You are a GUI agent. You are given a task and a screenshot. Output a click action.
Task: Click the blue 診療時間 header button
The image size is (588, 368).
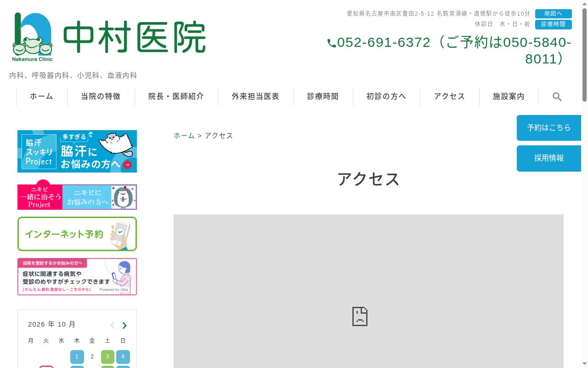click(x=554, y=24)
